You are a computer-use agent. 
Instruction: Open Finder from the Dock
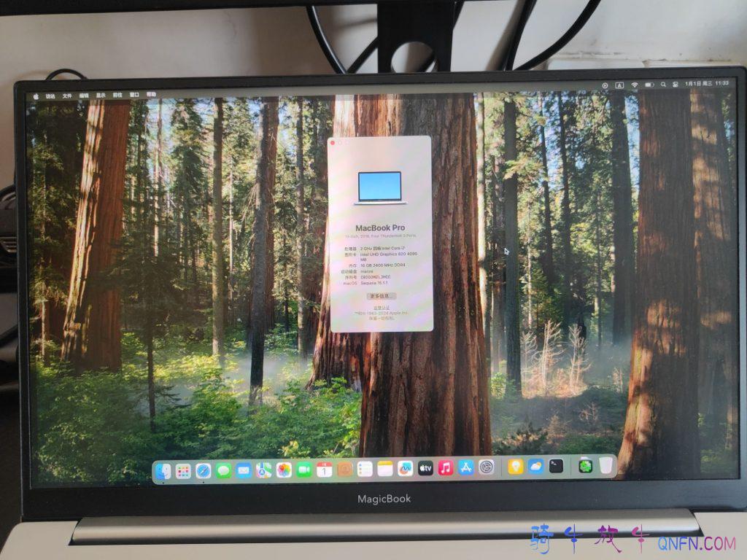[163, 471]
